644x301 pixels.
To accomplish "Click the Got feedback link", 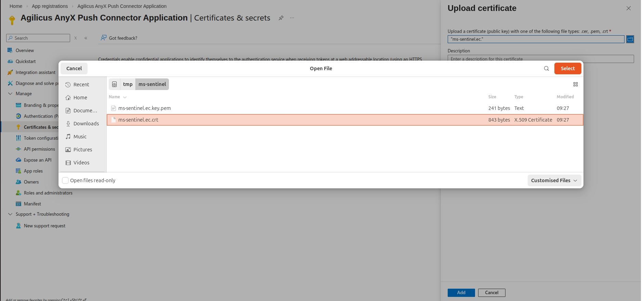I will 119,38.
